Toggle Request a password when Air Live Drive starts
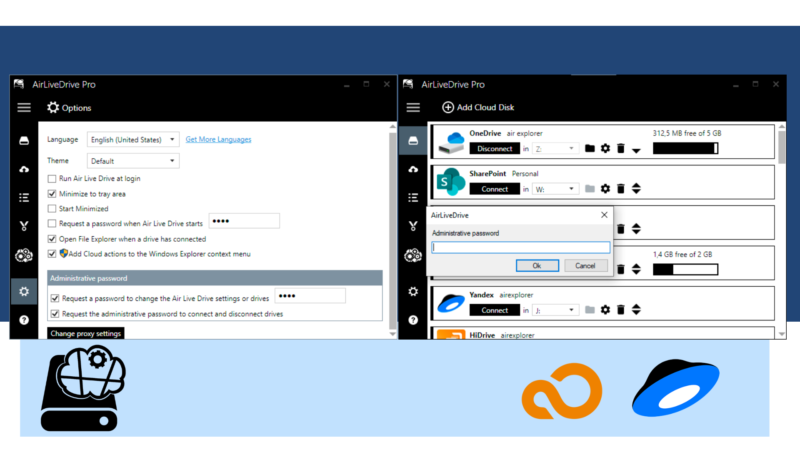This screenshot has width=800, height=450. tap(52, 223)
